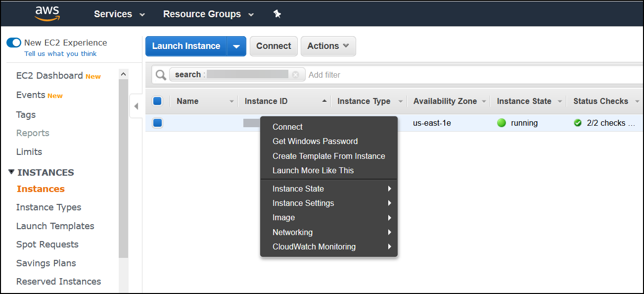Click the search magnifier icon

point(160,74)
